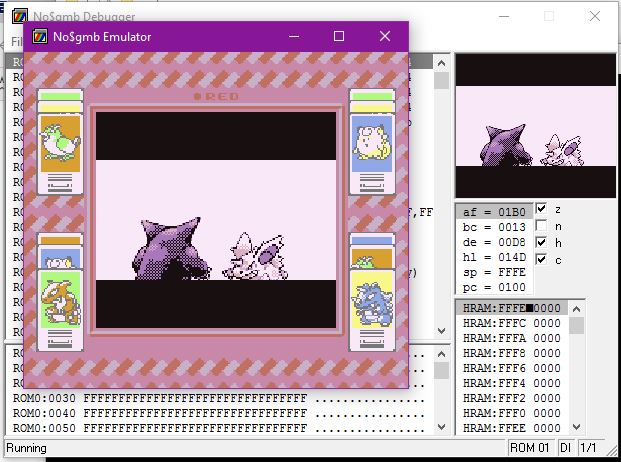The width and height of the screenshot is (621, 462).
Task: Select the de = 00D8 register
Action: tap(494, 242)
